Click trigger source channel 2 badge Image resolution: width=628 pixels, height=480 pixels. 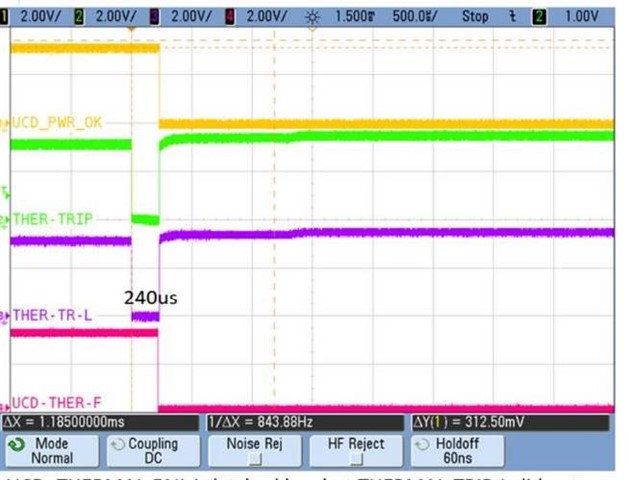click(539, 16)
